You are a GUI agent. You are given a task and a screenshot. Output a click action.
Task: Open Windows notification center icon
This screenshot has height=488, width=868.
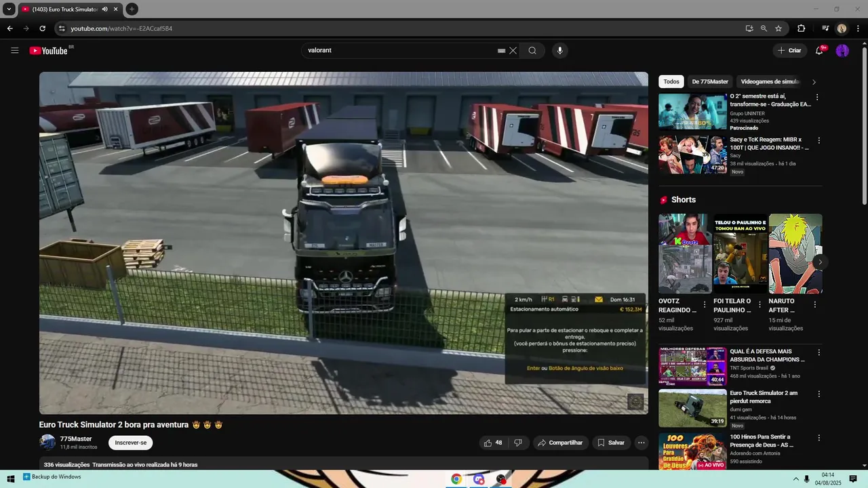pyautogui.click(x=853, y=479)
